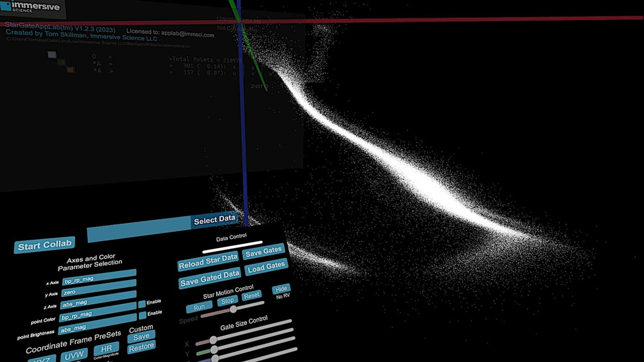Screen dimensions: 644x362
Task: Choose the HR coordinate frame preset
Action: pos(106,349)
